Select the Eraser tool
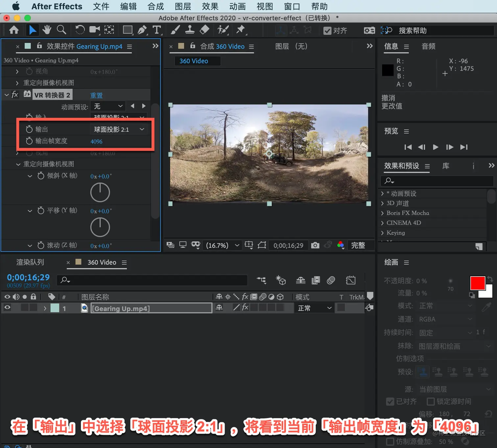The image size is (497, 448). coord(204,30)
